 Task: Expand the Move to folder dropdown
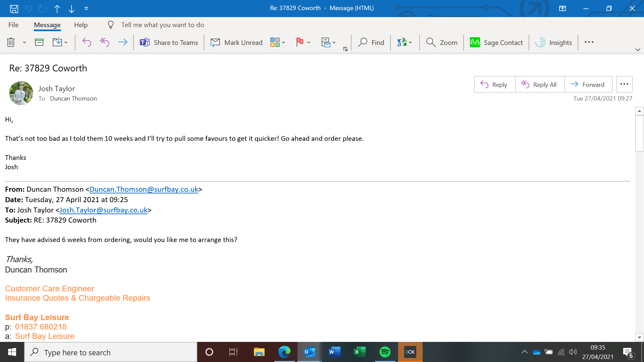pos(66,43)
